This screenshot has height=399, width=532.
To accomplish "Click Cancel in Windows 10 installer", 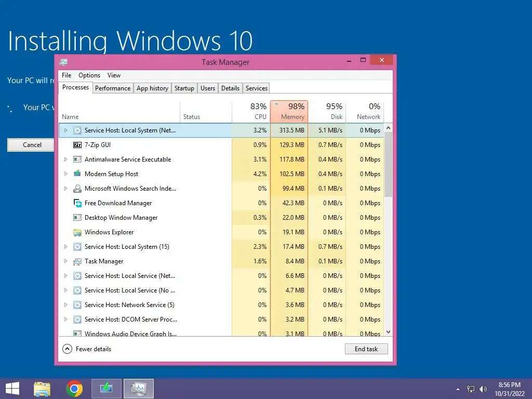I will point(31,145).
